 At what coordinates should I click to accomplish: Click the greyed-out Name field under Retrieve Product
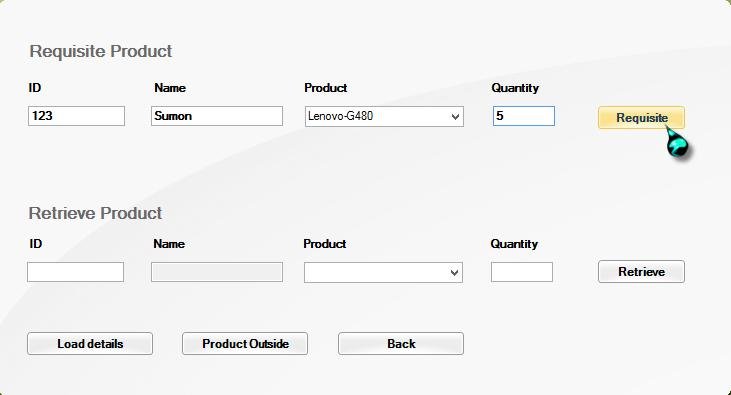click(x=217, y=272)
